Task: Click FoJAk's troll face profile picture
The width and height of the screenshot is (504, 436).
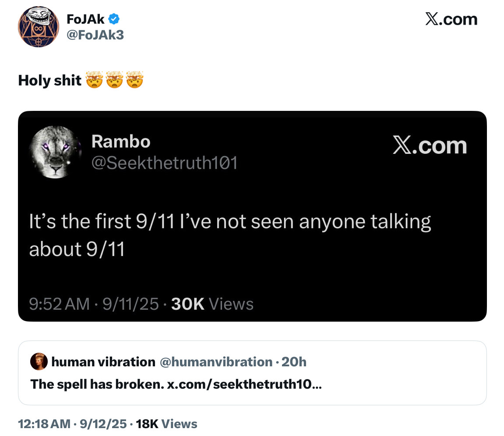Action: (39, 27)
